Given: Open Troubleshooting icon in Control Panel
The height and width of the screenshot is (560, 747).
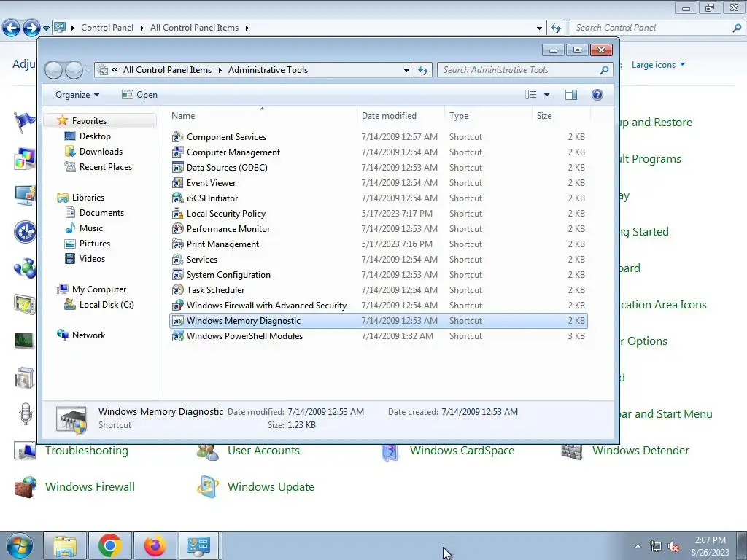Looking at the screenshot, I should 25,451.
